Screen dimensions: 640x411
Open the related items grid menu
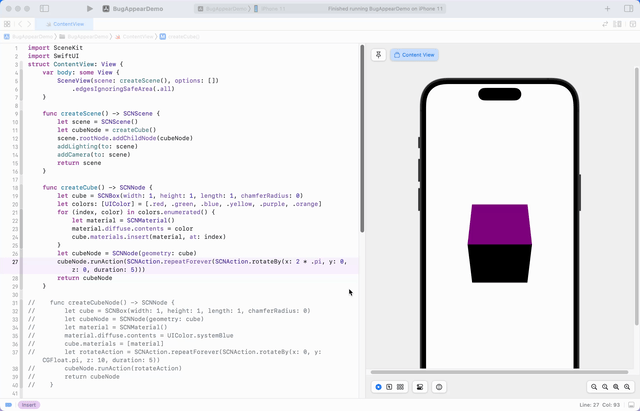point(7,24)
